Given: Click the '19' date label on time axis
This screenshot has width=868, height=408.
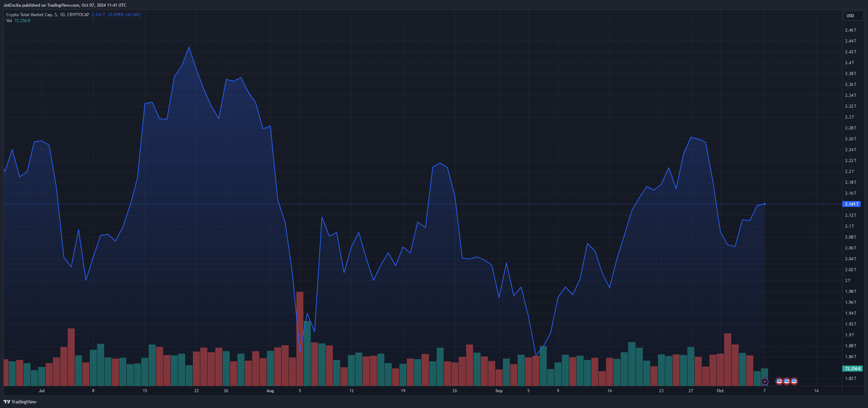Looking at the screenshot, I should tap(403, 391).
